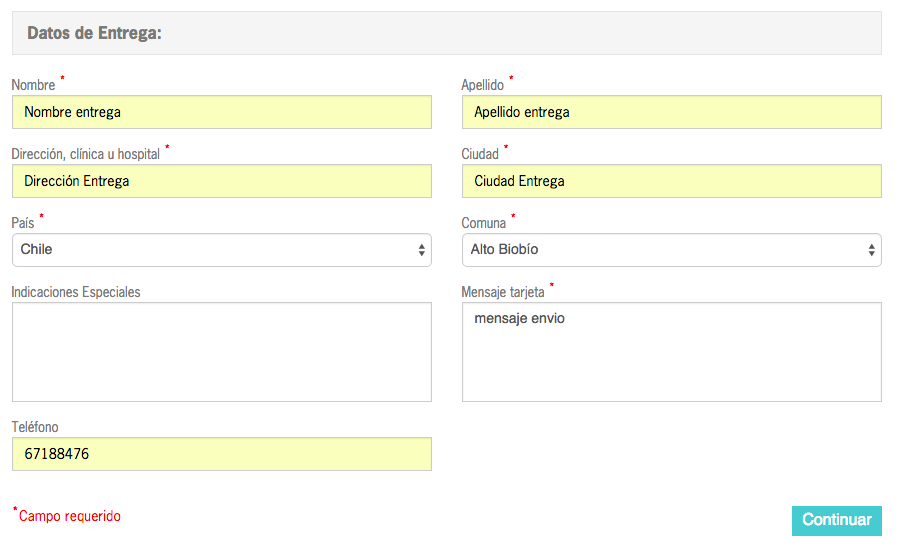Click the Dirección Entrega address input
The height and width of the screenshot is (556, 921).
coord(221,181)
